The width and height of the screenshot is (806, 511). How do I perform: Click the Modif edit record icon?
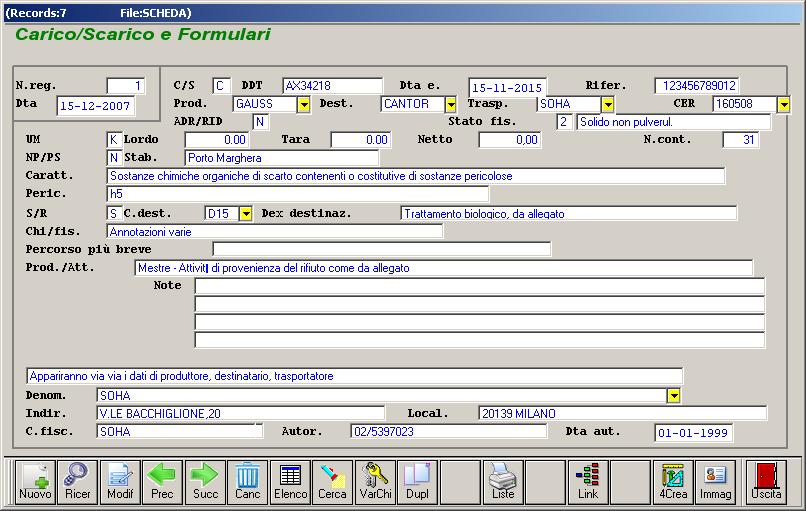[x=120, y=482]
